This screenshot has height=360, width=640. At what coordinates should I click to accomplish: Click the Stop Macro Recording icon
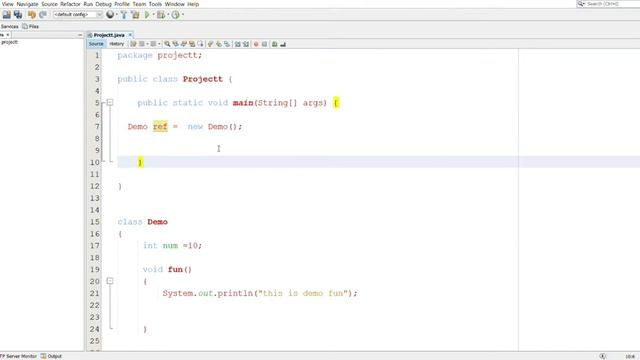[264, 44]
